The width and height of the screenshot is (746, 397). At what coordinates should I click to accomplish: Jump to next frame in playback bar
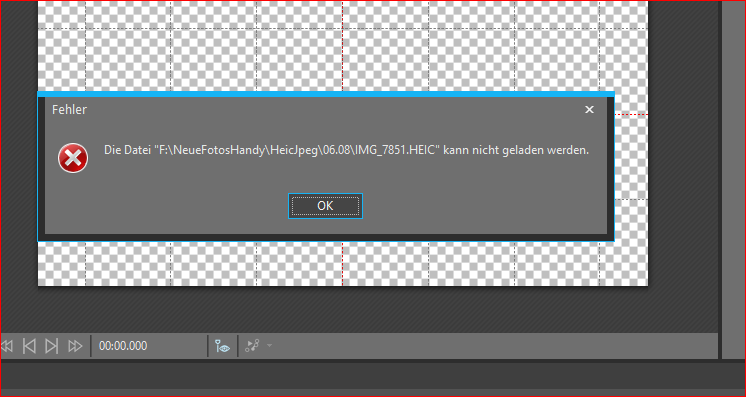pyautogui.click(x=51, y=346)
